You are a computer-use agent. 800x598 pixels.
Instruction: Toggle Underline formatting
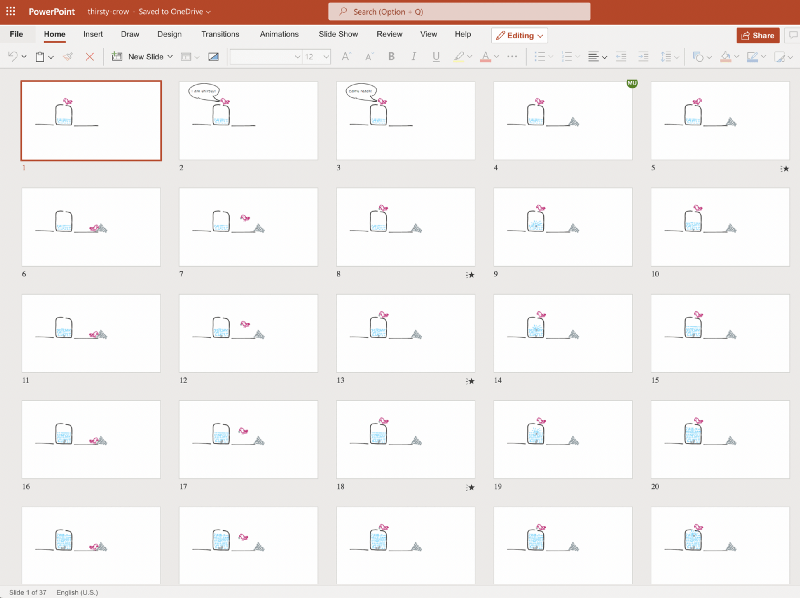(436, 57)
